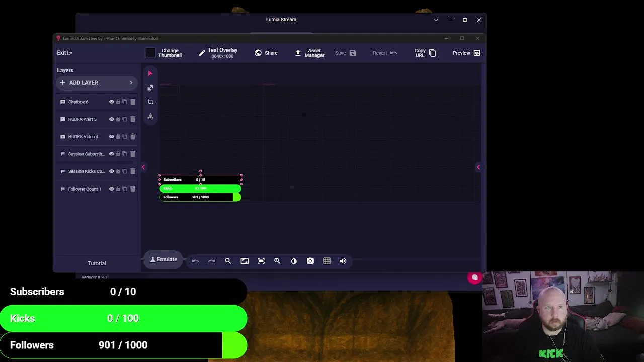Hide the HUDFX Alert 5 layer
Image resolution: width=644 pixels, height=362 pixels.
[111, 119]
